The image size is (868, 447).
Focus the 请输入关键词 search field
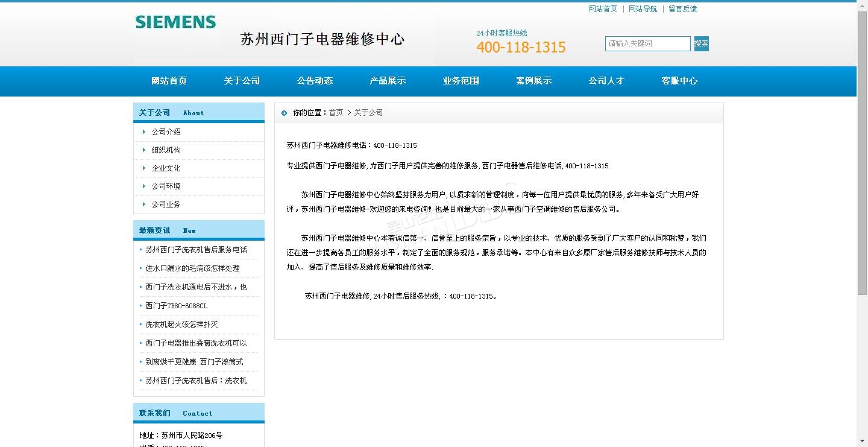[x=648, y=43]
